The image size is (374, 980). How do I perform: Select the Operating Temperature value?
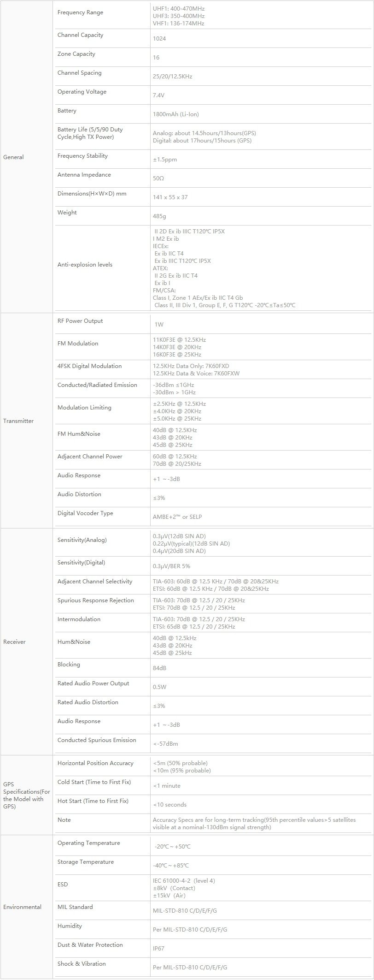tap(172, 847)
